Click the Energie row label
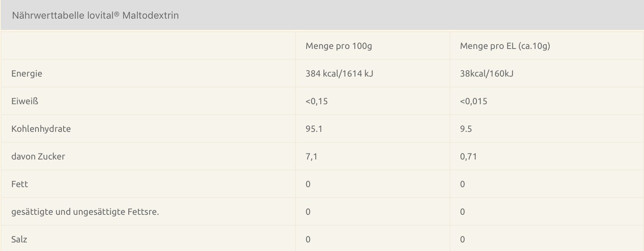Viewport: 644px width, 251px height. coord(27,74)
